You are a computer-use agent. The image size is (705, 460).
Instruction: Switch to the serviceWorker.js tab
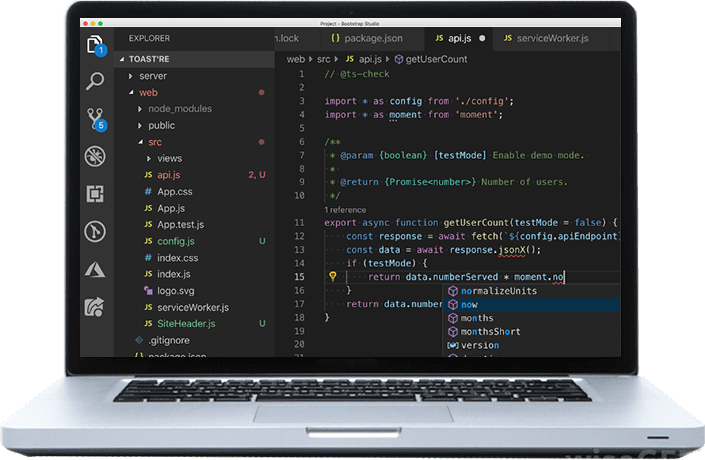pos(545,39)
